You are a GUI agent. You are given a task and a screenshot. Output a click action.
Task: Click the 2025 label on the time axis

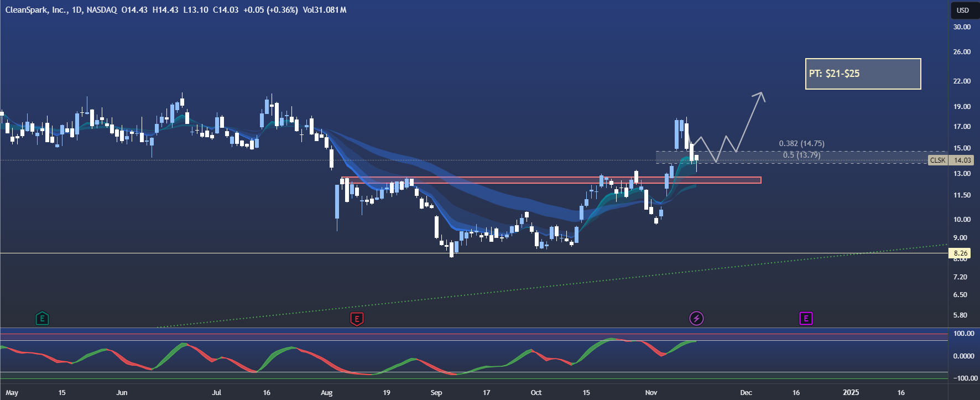851,392
